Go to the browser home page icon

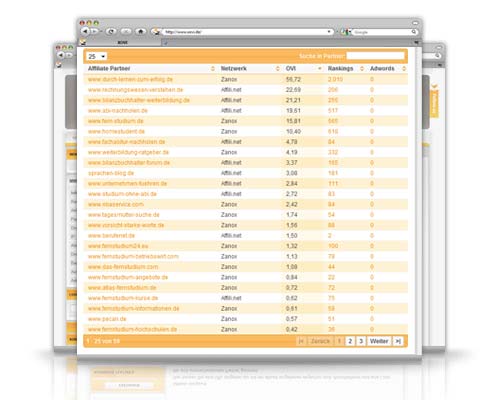click(141, 31)
